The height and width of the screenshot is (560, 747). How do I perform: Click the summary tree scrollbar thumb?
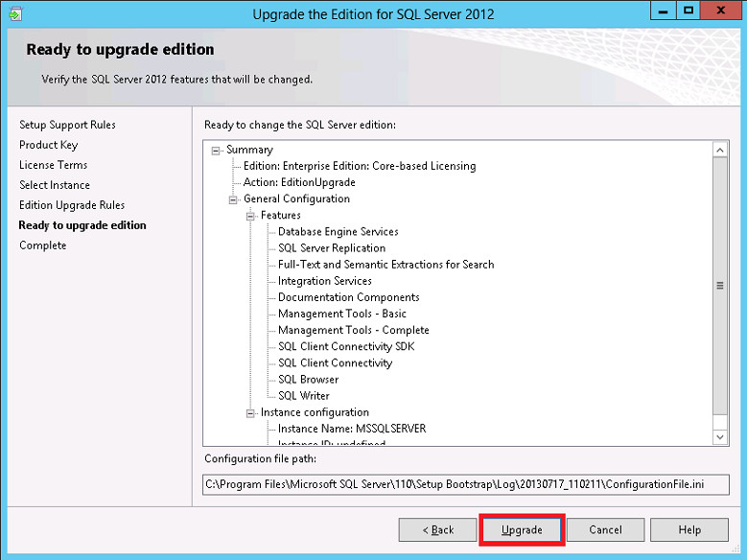[x=720, y=286]
